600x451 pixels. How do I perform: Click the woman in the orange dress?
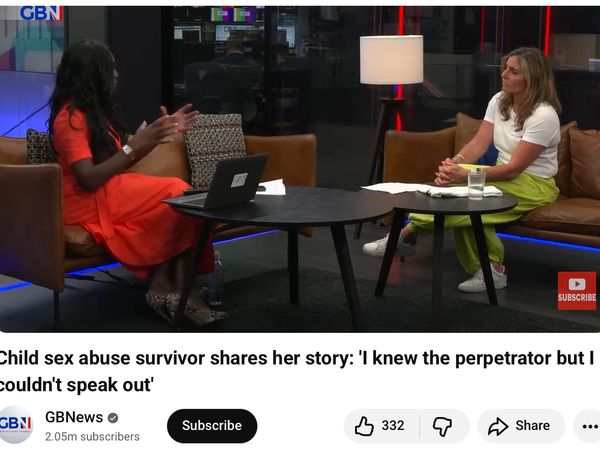point(126,180)
